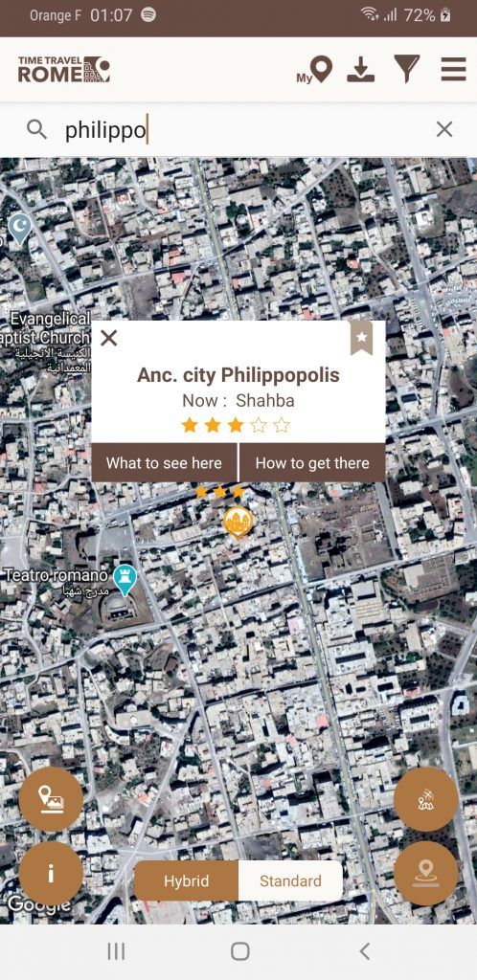Toggle the bookmark star on popup

tap(361, 338)
